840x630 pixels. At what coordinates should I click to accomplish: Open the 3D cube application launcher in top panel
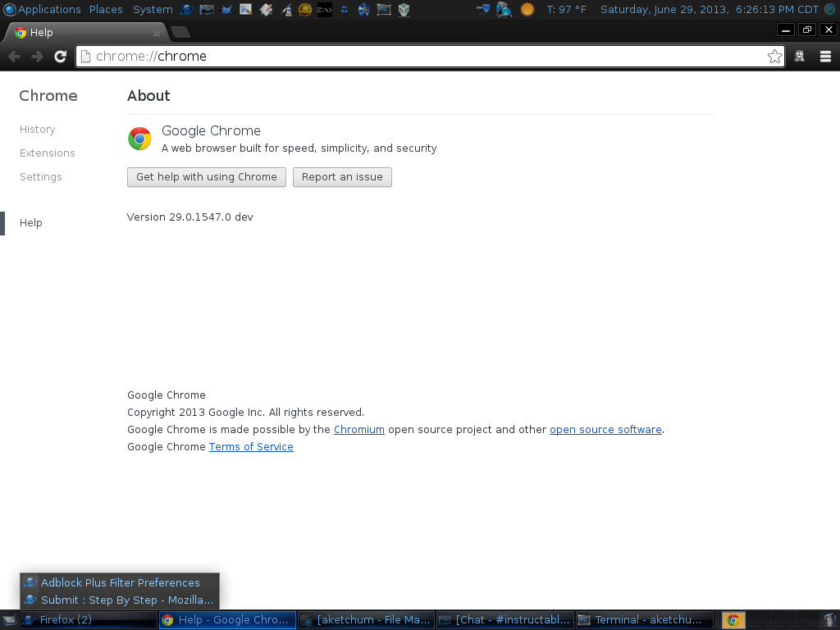(x=403, y=9)
